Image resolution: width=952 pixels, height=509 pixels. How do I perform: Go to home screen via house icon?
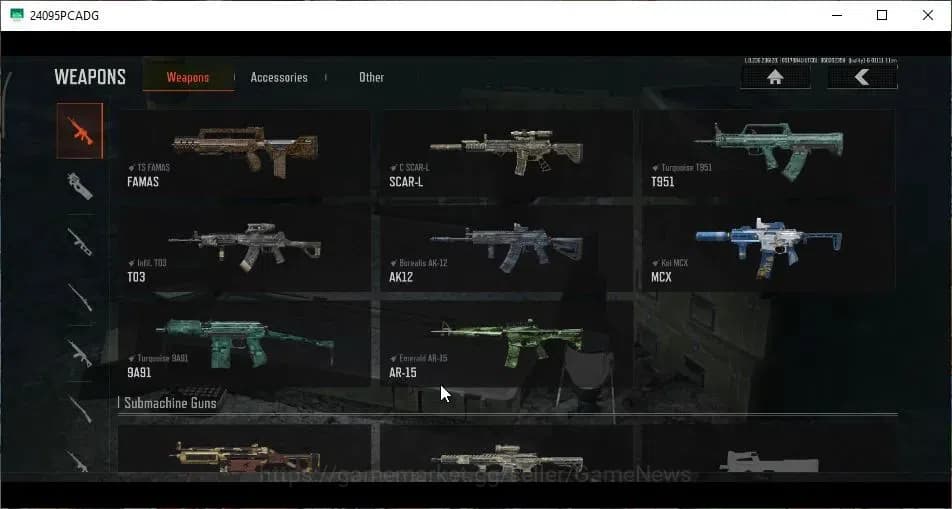(x=775, y=77)
